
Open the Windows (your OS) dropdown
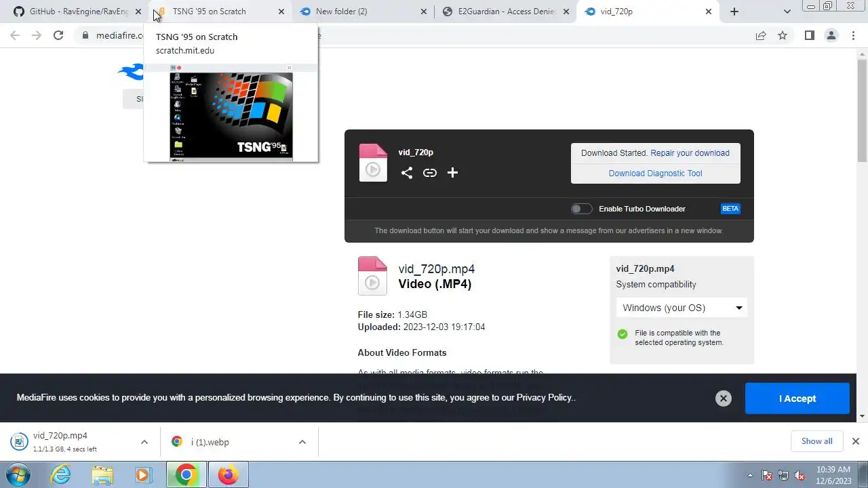point(682,308)
